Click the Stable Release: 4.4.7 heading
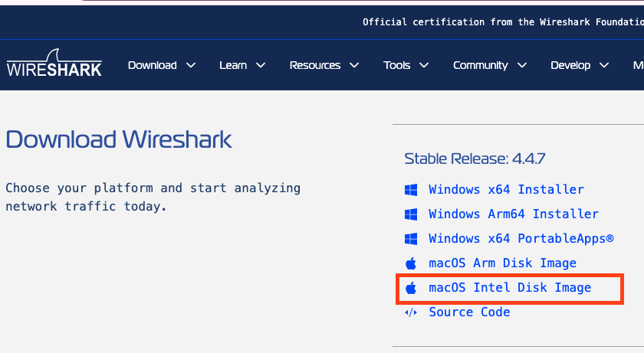Image resolution: width=644 pixels, height=353 pixels. coord(475,159)
